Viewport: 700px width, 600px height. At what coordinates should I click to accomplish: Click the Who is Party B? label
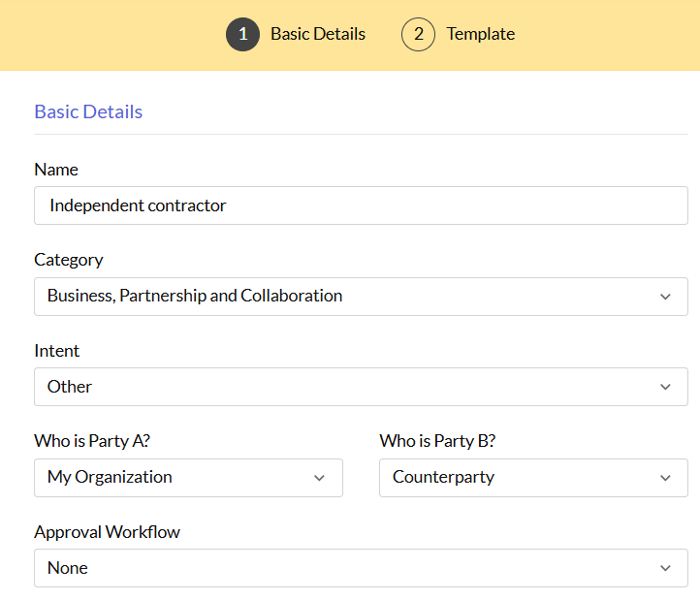coord(437,441)
